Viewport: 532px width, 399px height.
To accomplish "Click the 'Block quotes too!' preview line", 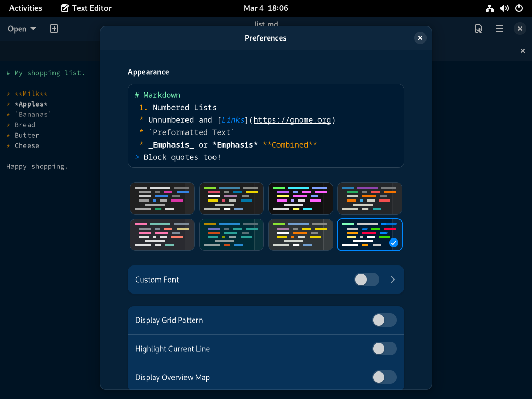I will [x=182, y=157].
